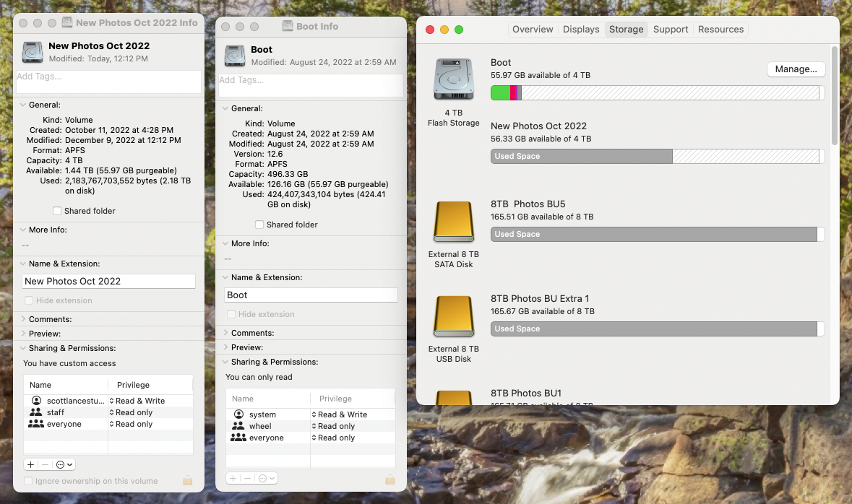Toggle Shared folder checkbox in Boot Info
Screen dimensions: 852x504
tap(259, 225)
